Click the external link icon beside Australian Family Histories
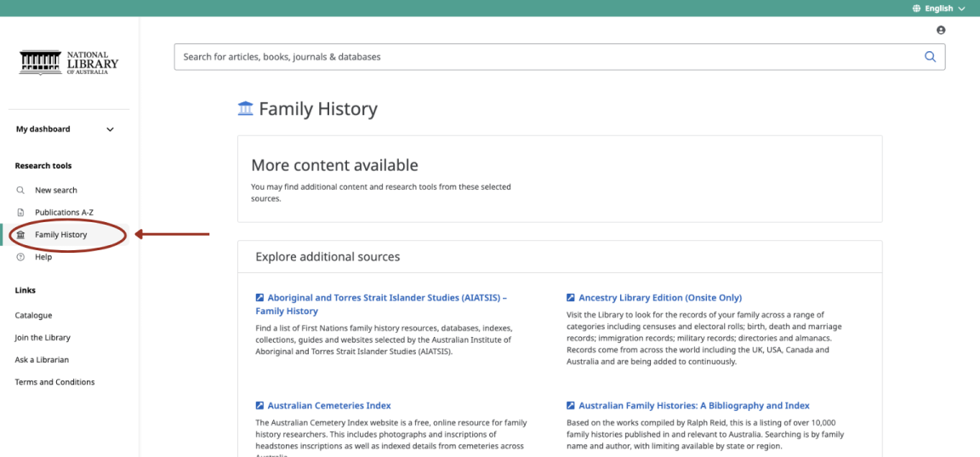Viewport: 980px width, 457px height. pos(571,406)
